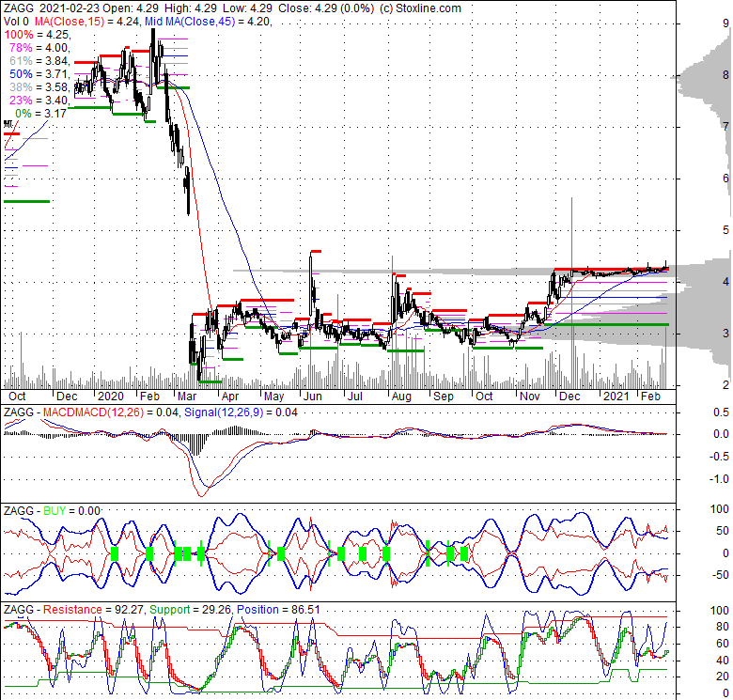Click the '50' axis label in BUY panel
Screen dimensions: 733x700
point(723,531)
